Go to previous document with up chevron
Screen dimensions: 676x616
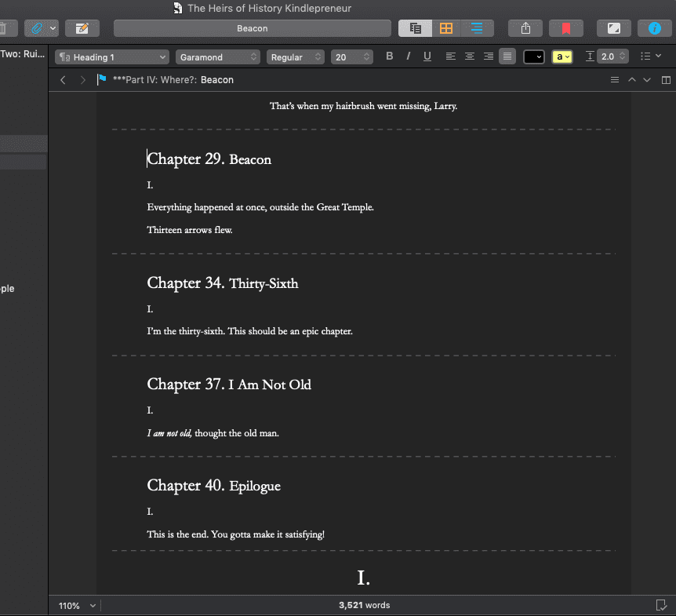632,80
